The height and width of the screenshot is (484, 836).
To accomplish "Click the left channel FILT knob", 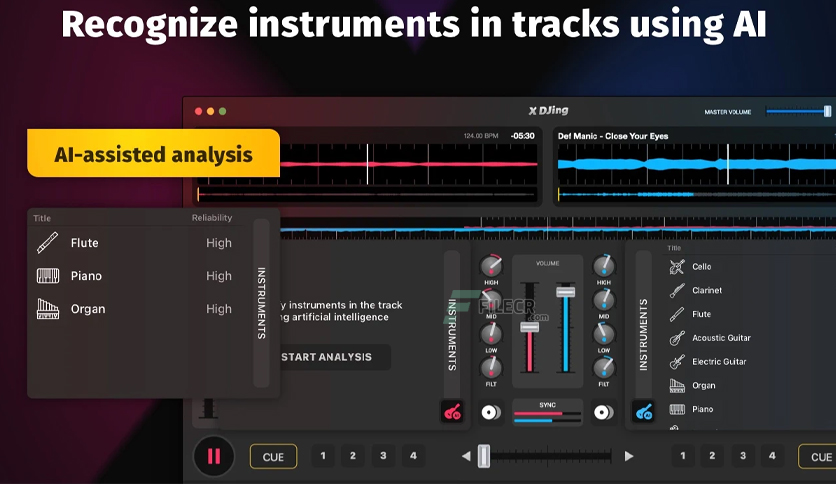I will [491, 368].
